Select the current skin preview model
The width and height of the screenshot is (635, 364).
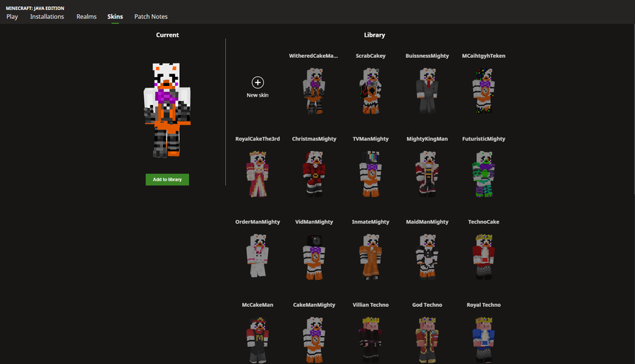pos(167,110)
